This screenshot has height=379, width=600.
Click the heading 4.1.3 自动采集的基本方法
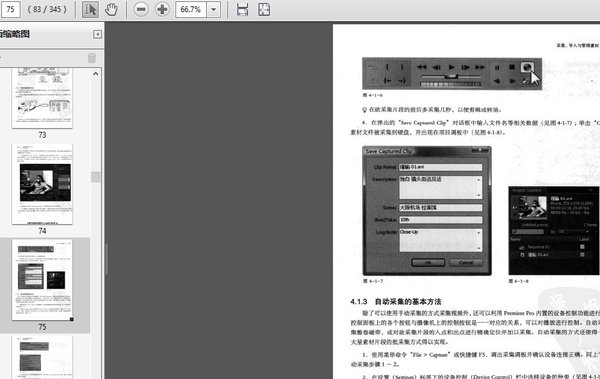(396, 302)
